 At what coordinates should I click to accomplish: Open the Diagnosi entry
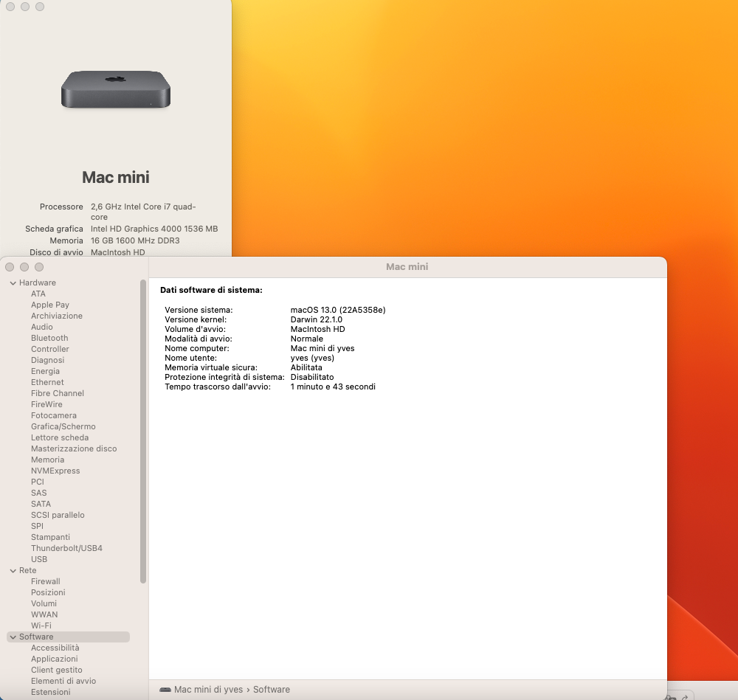(47, 360)
